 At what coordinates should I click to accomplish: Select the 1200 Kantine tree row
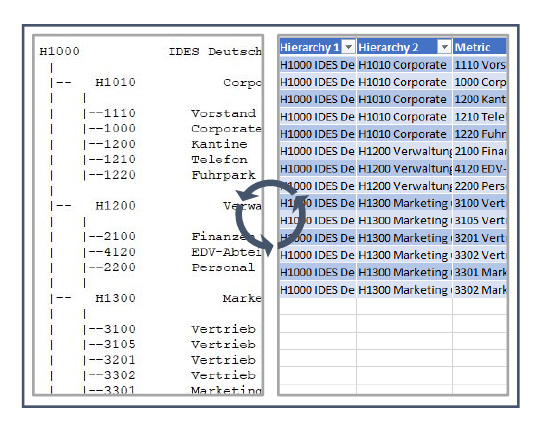(x=165, y=144)
